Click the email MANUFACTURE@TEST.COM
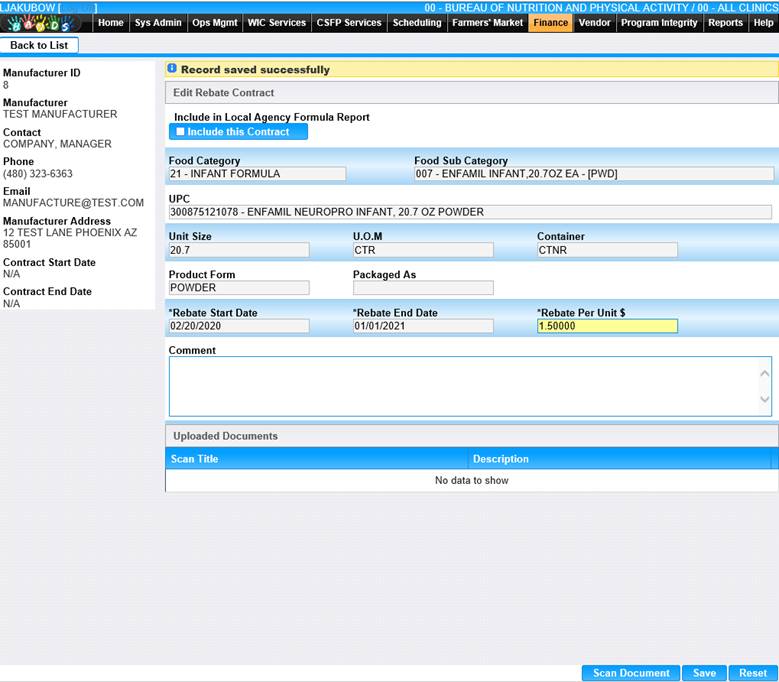This screenshot has height=682, width=779. click(x=74, y=203)
